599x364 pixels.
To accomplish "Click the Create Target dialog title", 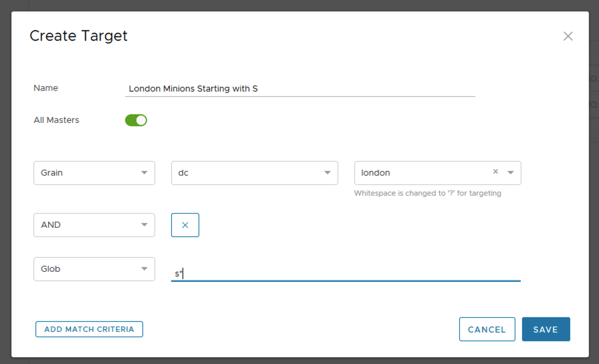I will click(x=78, y=36).
